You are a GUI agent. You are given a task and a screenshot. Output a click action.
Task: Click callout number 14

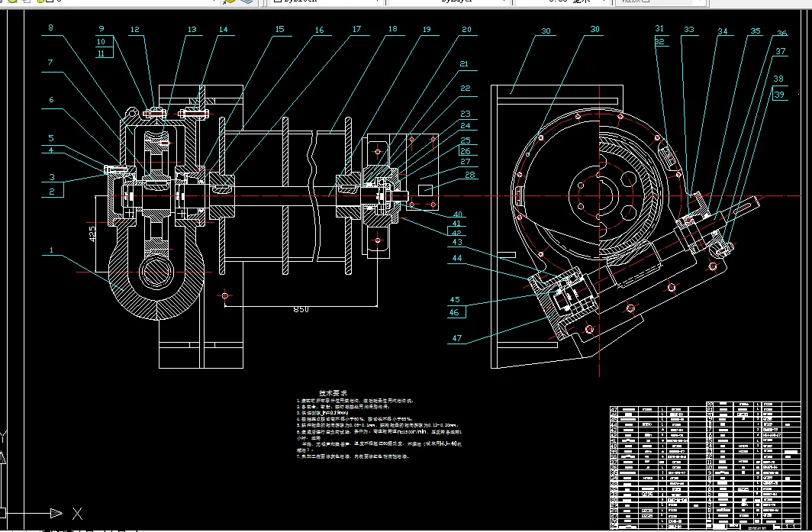(223, 30)
